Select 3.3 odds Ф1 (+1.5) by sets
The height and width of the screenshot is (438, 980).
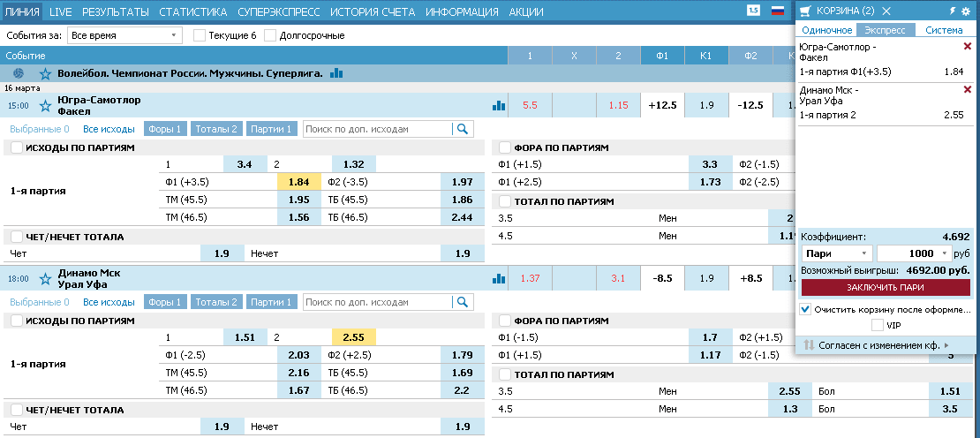710,164
